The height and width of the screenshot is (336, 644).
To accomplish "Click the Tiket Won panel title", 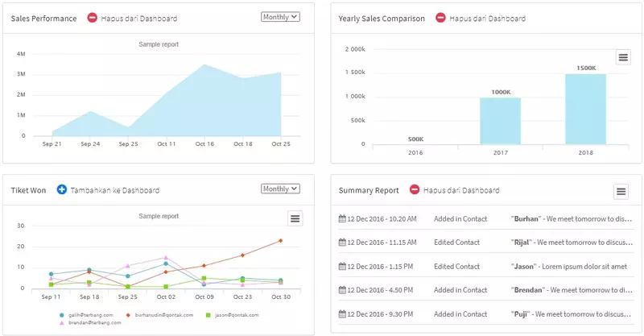I will [28, 190].
